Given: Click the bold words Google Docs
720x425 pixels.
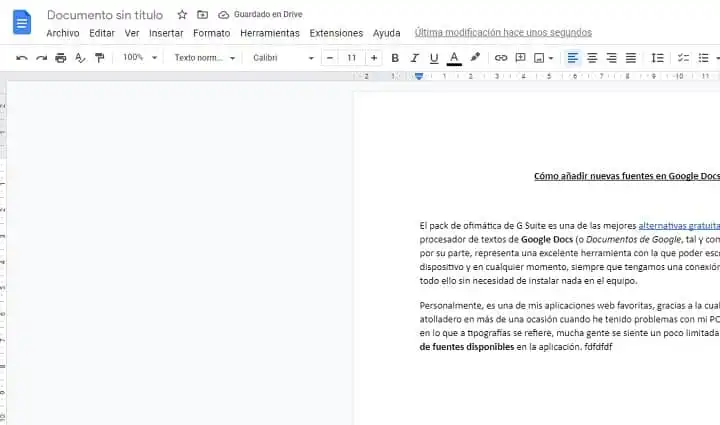Looking at the screenshot, I should click(547, 239).
